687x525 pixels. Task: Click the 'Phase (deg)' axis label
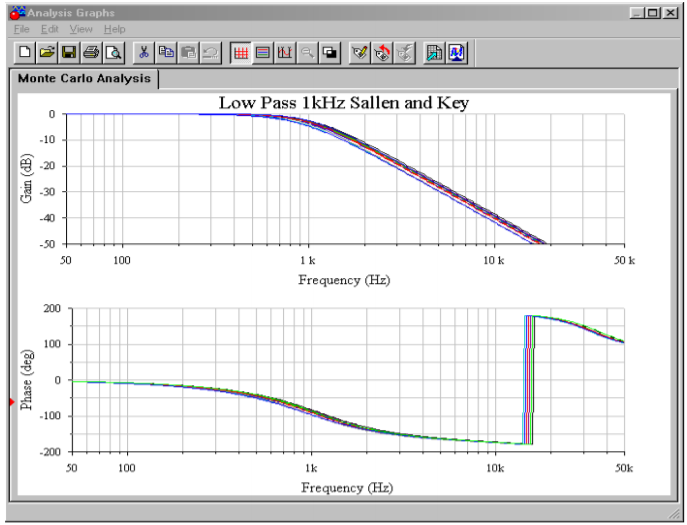point(26,380)
